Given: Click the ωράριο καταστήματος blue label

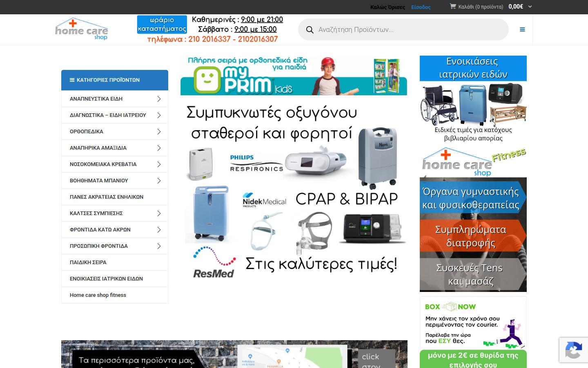Looking at the screenshot, I should click(x=162, y=25).
